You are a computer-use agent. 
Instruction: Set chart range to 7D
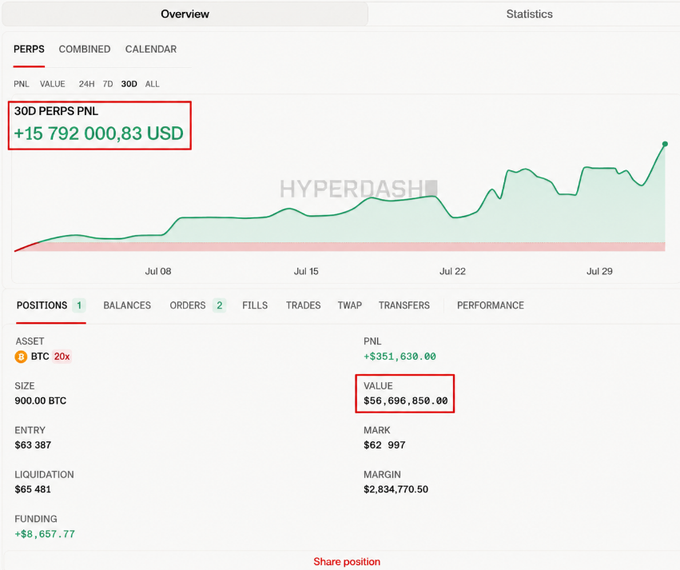pyautogui.click(x=108, y=84)
